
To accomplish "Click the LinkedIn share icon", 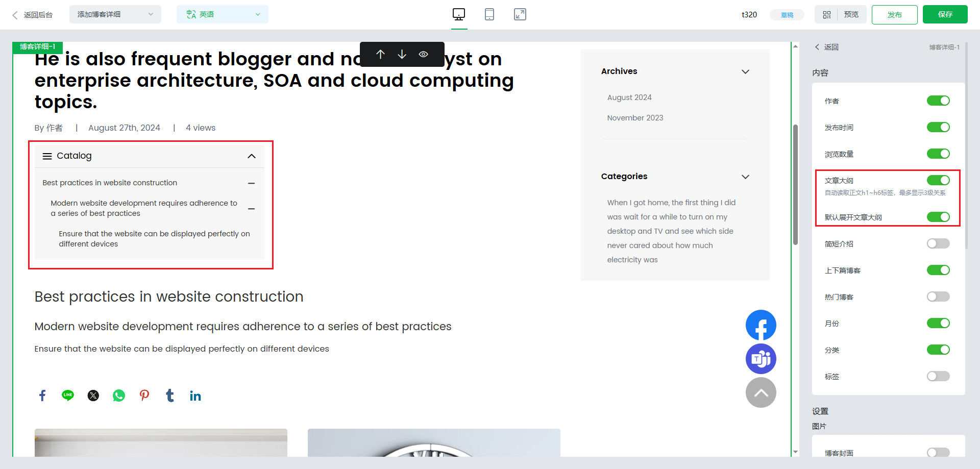I will pos(195,396).
